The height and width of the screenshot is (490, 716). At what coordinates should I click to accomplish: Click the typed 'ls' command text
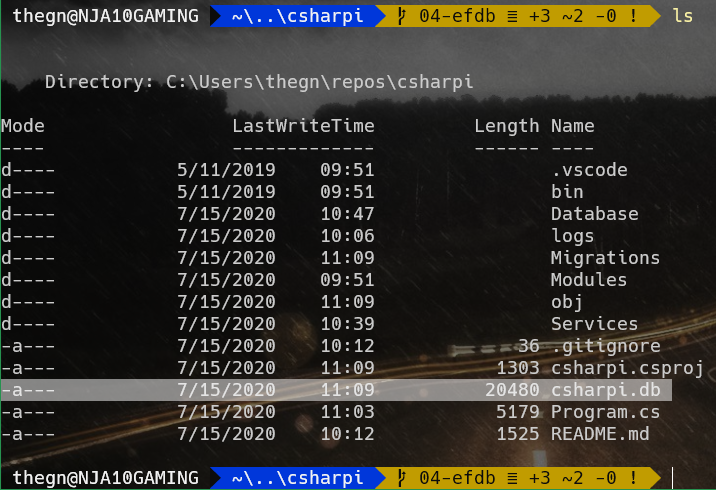[x=682, y=16]
